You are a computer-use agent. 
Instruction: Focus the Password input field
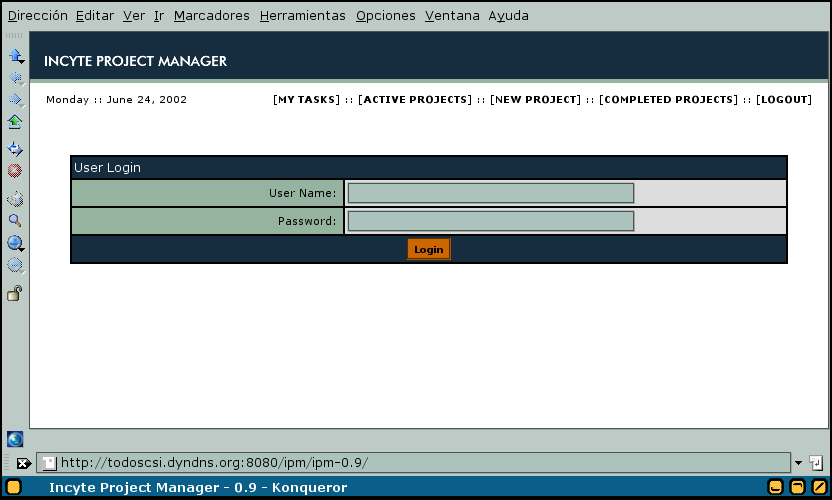(491, 221)
